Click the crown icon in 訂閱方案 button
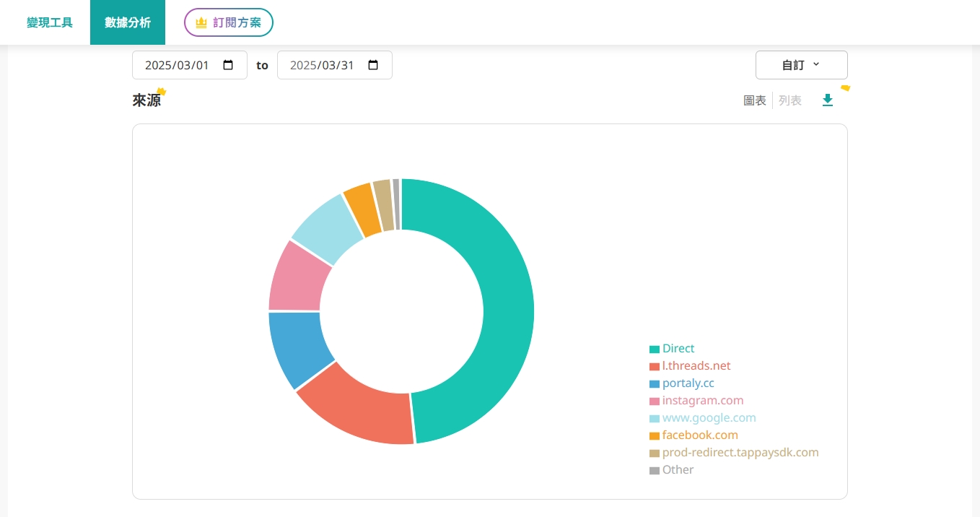This screenshot has height=517, width=980. click(x=201, y=22)
